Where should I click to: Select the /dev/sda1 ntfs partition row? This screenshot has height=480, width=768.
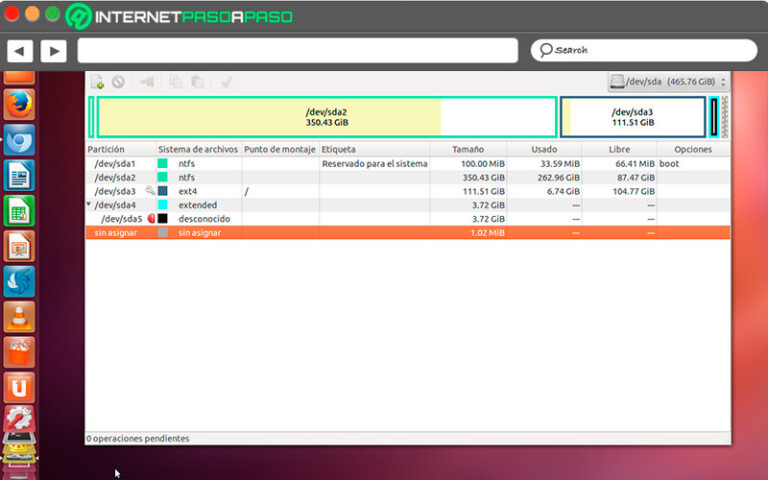pyautogui.click(x=300, y=163)
